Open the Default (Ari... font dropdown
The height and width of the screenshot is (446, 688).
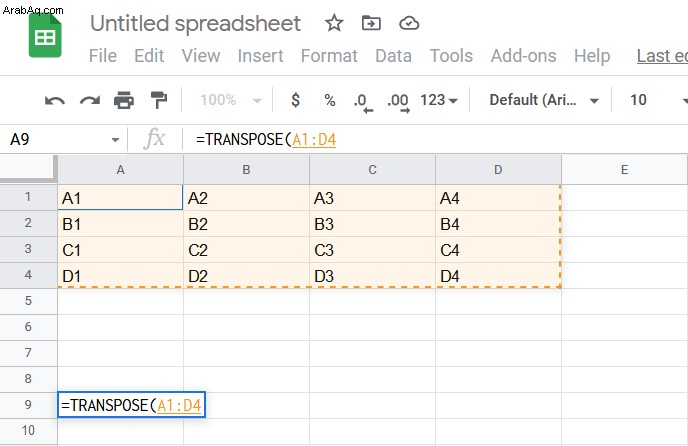(544, 100)
